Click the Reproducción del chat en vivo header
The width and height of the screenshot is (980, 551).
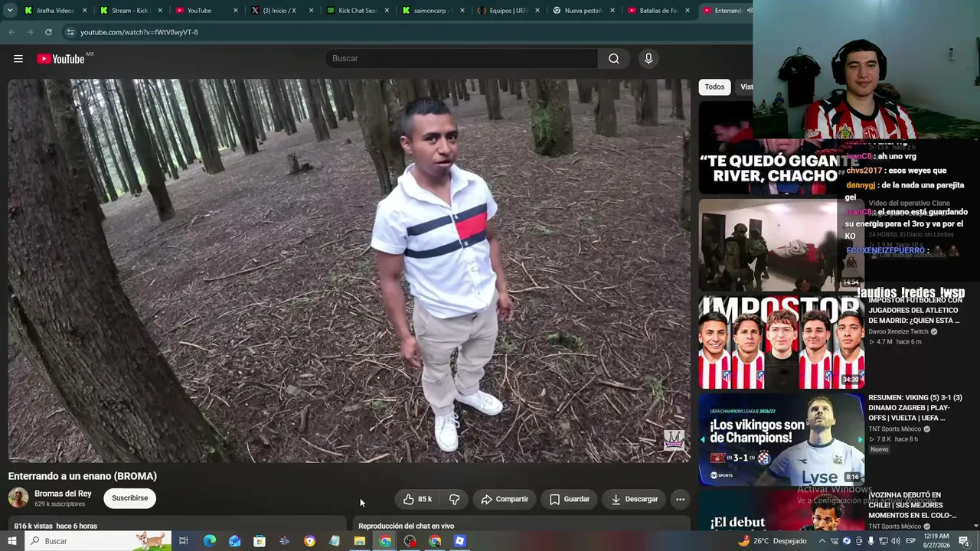(407, 526)
